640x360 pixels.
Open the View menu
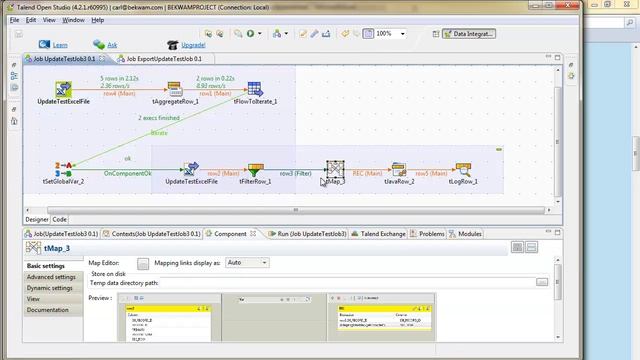pyautogui.click(x=49, y=20)
